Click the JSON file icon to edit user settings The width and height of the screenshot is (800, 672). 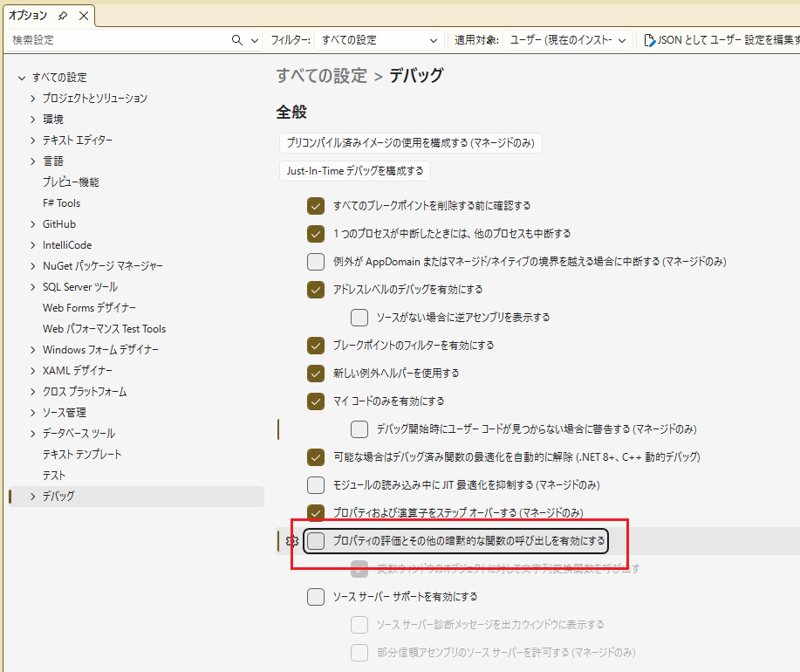click(650, 40)
